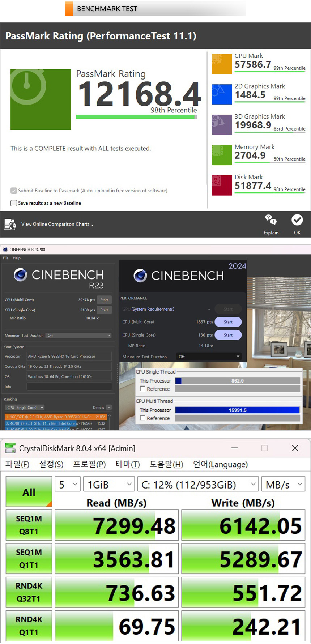311x644 pixels.
Task: Open the 1GiB test size dropdown
Action: click(109, 485)
